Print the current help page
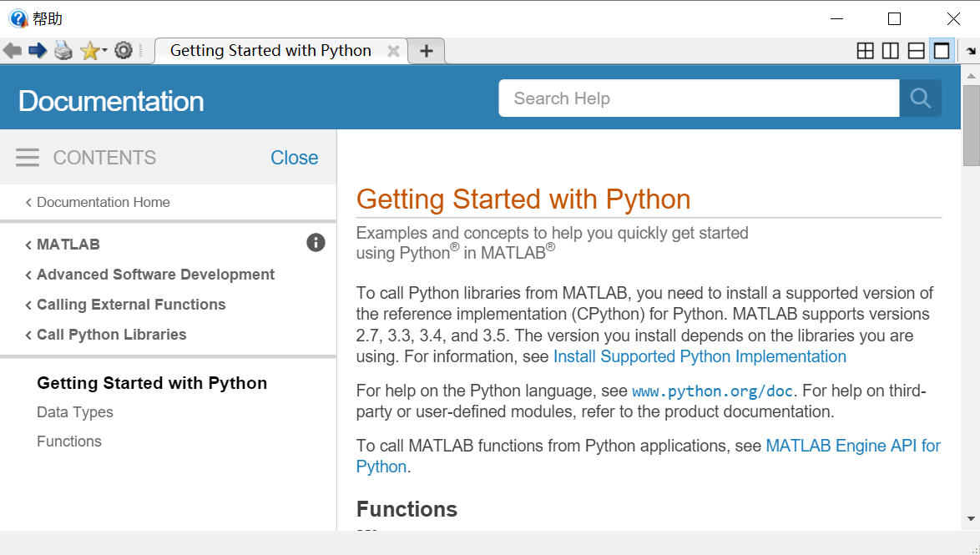980x555 pixels. [63, 50]
